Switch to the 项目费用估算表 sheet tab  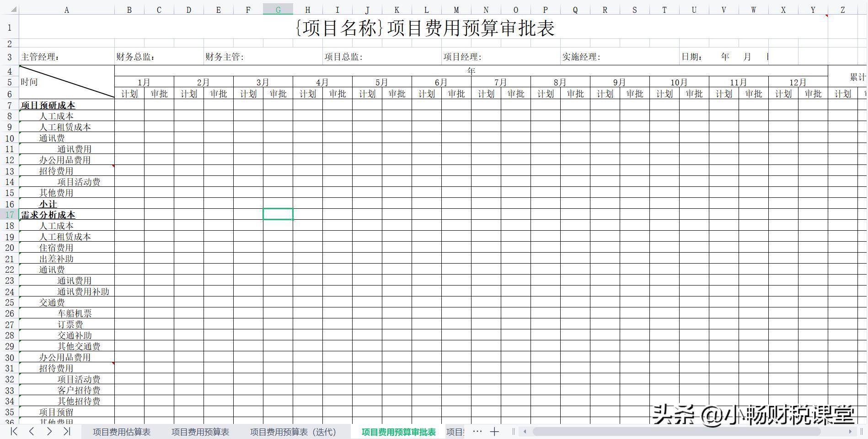click(121, 432)
